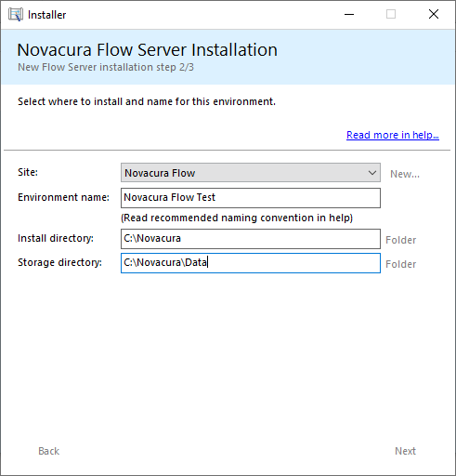
Task: Click into the Install directory field
Action: coord(251,239)
